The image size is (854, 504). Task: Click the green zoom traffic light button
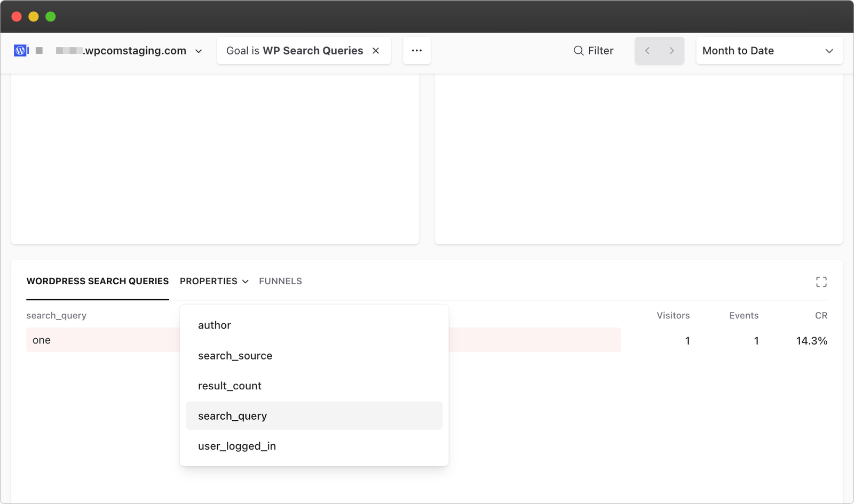(51, 17)
